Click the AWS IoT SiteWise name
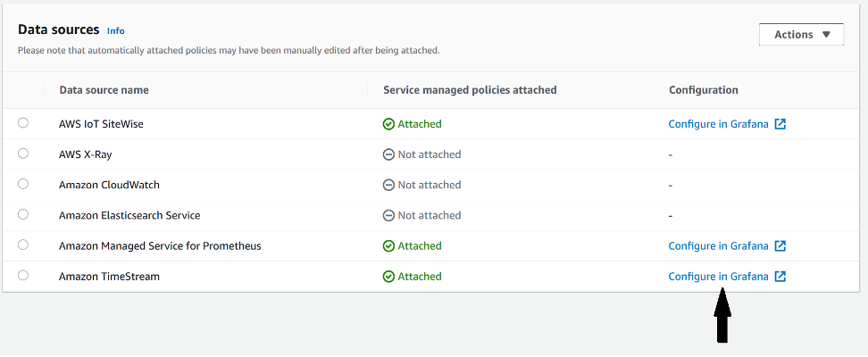 click(x=101, y=124)
